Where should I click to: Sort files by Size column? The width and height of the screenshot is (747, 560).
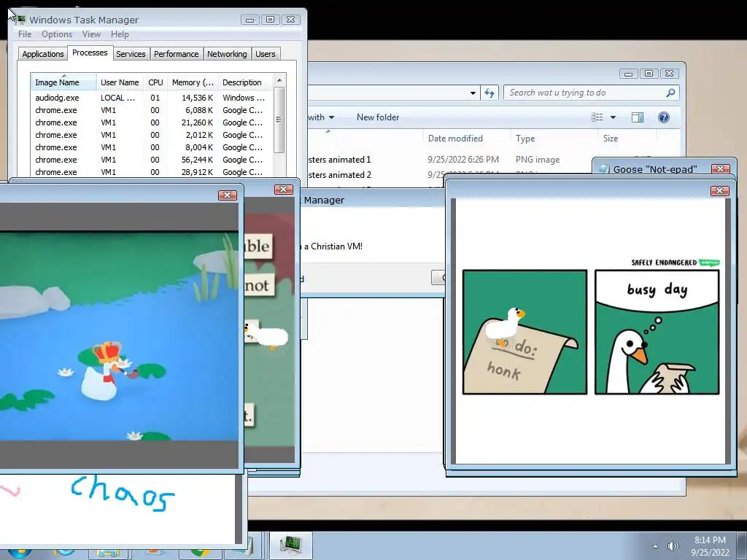627,139
